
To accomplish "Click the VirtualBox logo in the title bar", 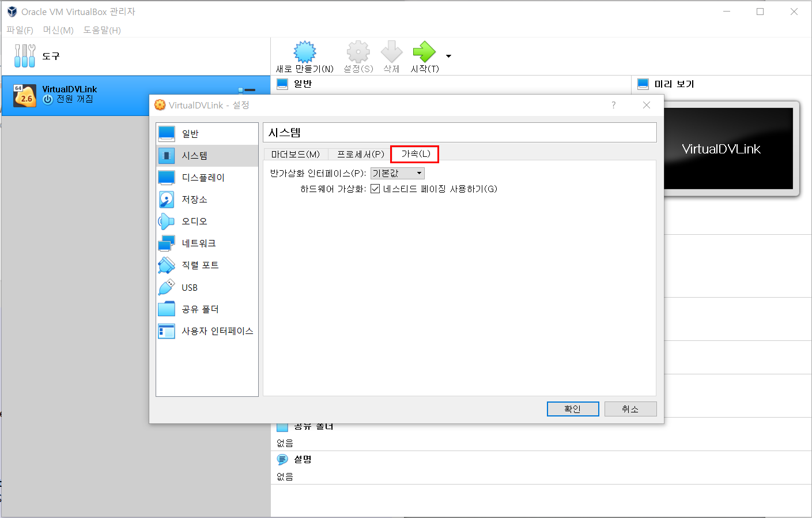I will [12, 12].
